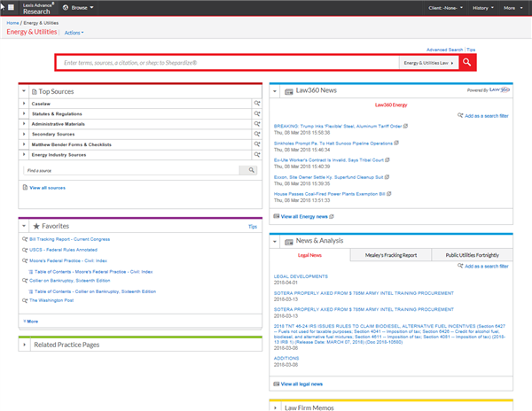Open the ADDITIONS news item

click(x=286, y=358)
